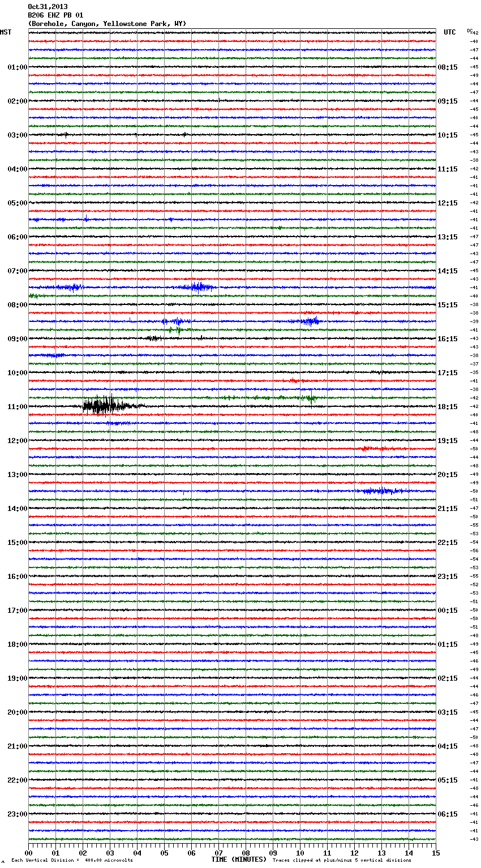This screenshot has width=481, height=868.
Task: Click the '05' minute tick label on bottom axis
Action: coord(164,853)
